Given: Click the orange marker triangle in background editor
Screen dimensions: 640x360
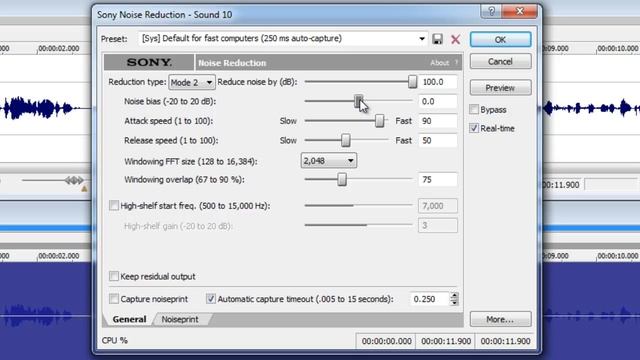Looking at the screenshot, I should pyautogui.click(x=84, y=189).
